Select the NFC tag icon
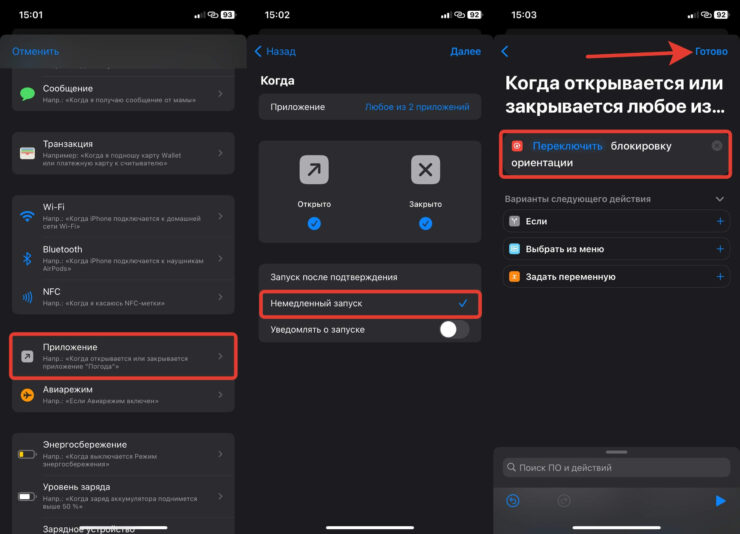The image size is (740, 534). pos(28,296)
